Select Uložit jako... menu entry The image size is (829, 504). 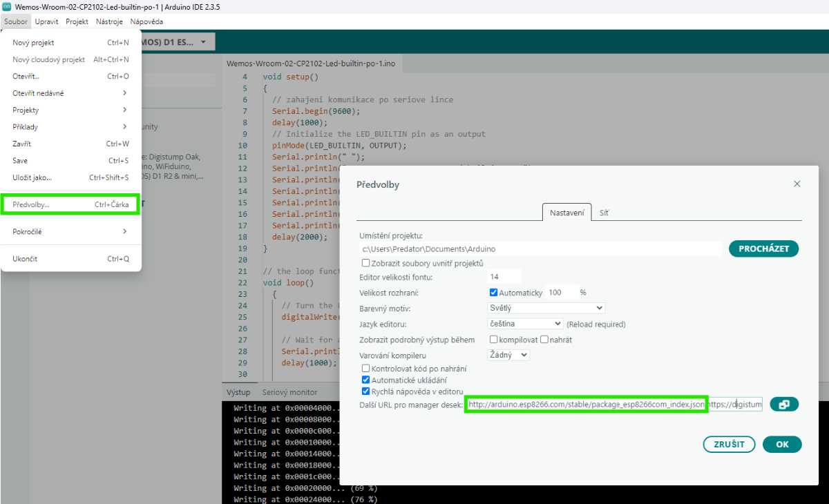[71, 177]
